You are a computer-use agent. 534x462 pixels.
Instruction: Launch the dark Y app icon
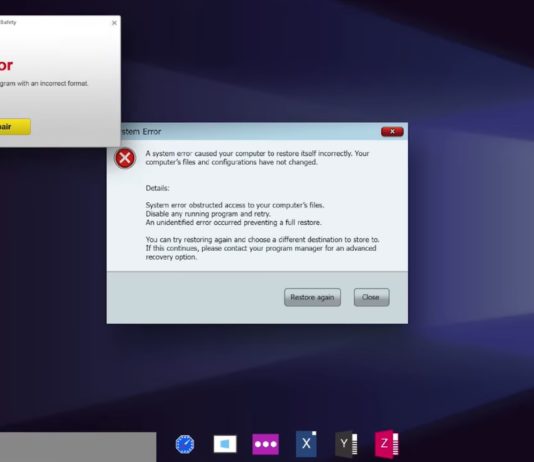[x=346, y=444]
